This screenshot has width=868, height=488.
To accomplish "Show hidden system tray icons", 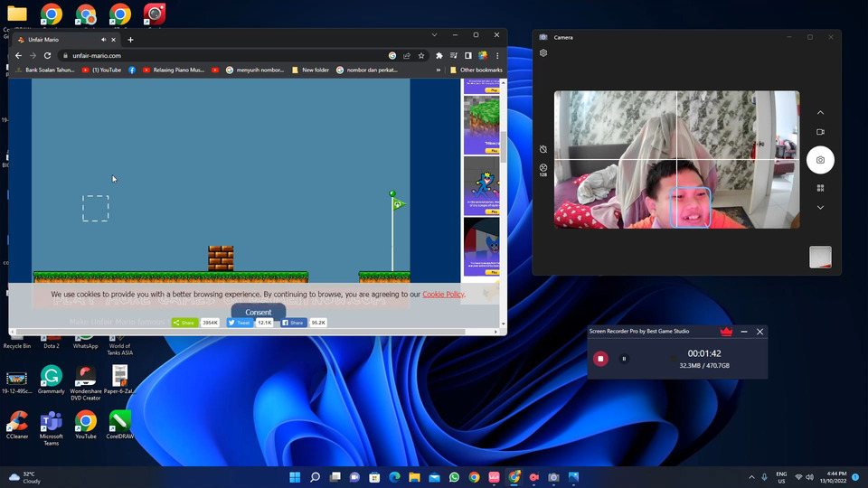I will [x=751, y=477].
